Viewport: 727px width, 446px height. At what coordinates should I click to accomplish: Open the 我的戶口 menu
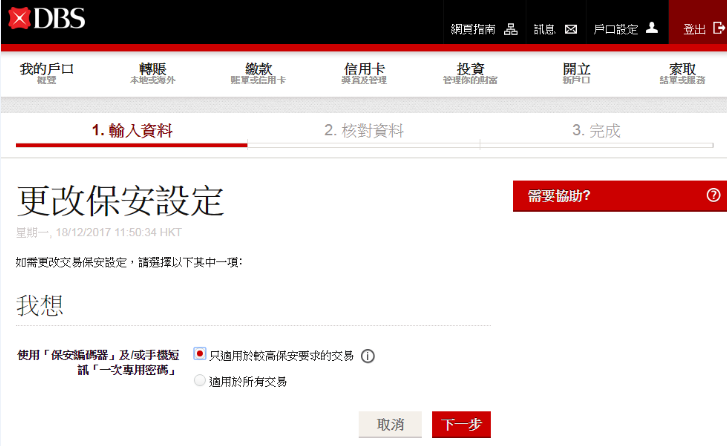(x=47, y=73)
